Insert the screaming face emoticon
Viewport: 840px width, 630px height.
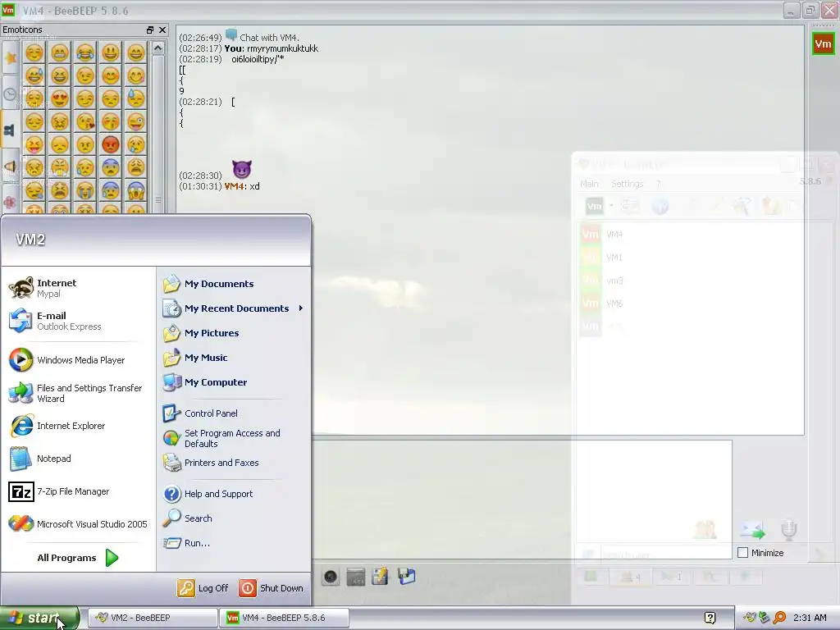click(136, 190)
